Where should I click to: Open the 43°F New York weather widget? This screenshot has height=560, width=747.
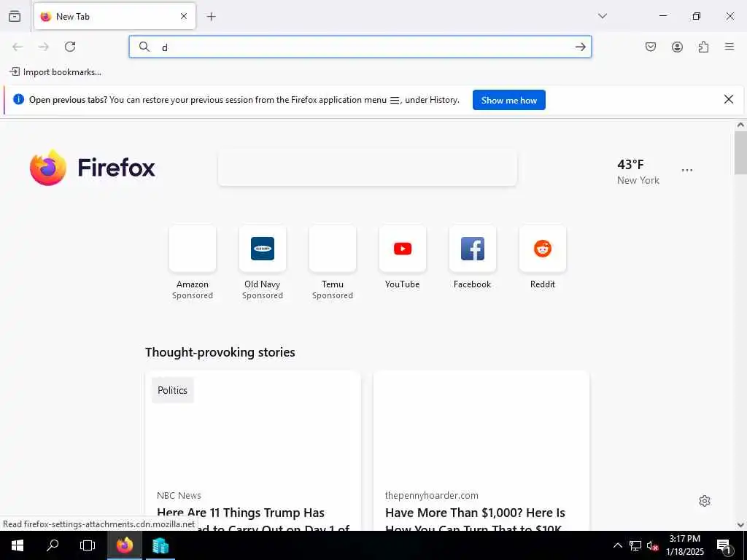click(x=638, y=171)
